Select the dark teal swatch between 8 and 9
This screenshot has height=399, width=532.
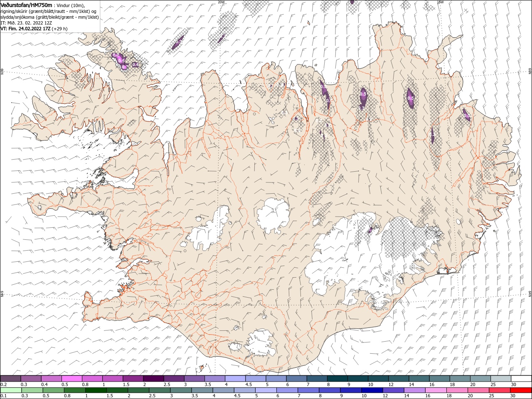[337, 379]
